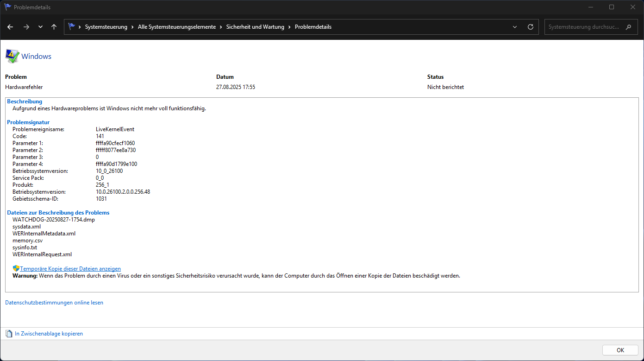Click the LiveKernelEvent value
This screenshot has width=644, height=361.
[x=115, y=129]
